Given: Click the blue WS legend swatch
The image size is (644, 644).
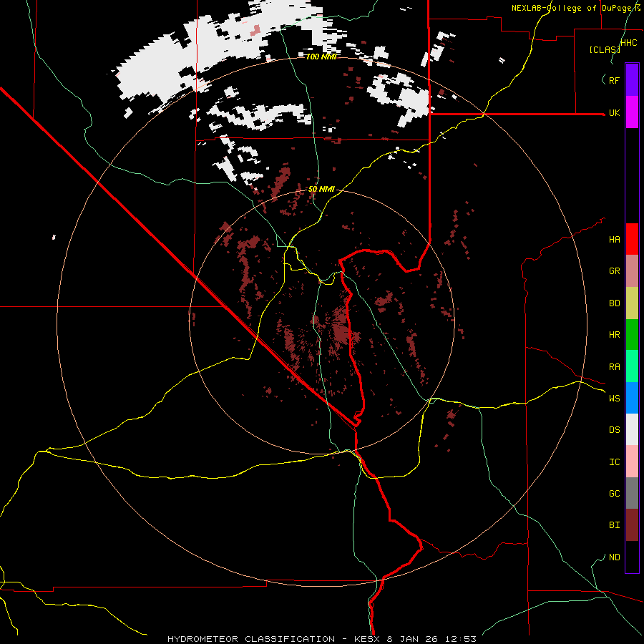Looking at the screenshot, I should [x=632, y=398].
